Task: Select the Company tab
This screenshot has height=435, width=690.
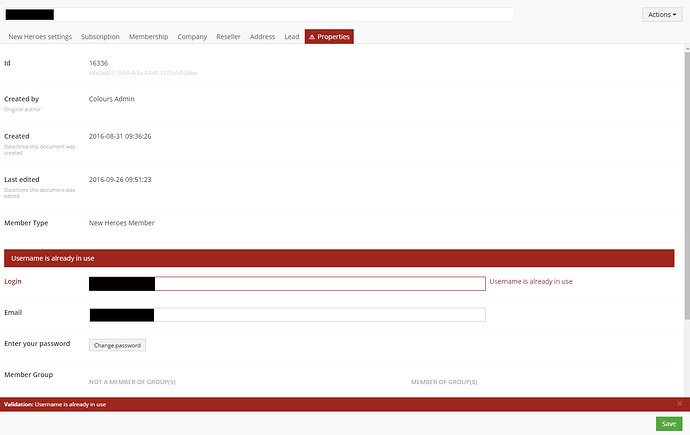Action: 192,37
